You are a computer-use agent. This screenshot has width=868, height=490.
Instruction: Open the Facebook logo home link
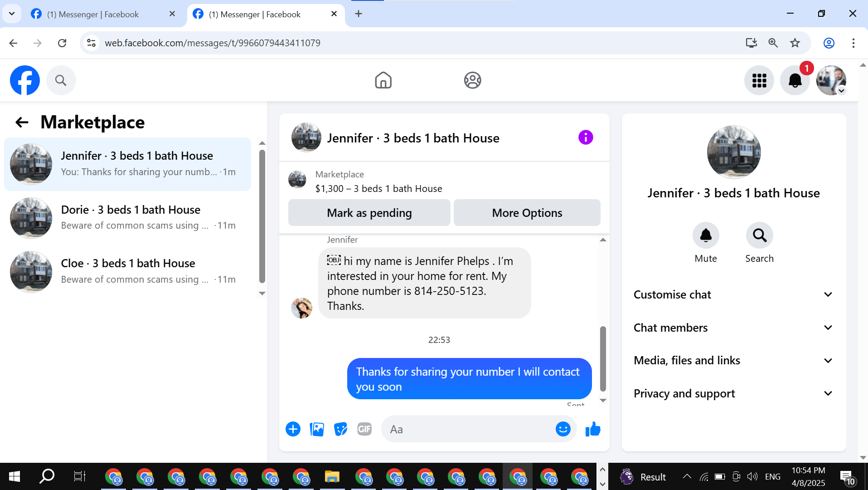click(25, 80)
